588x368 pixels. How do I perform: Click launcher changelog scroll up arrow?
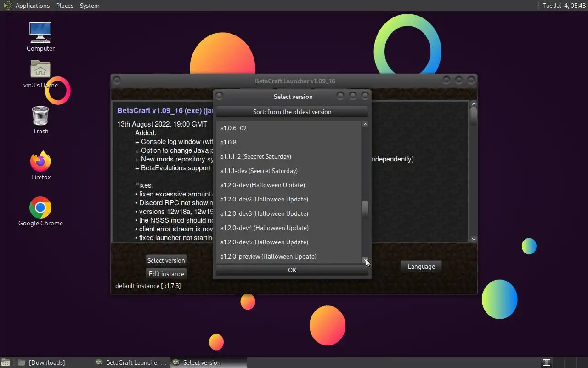[x=474, y=104]
